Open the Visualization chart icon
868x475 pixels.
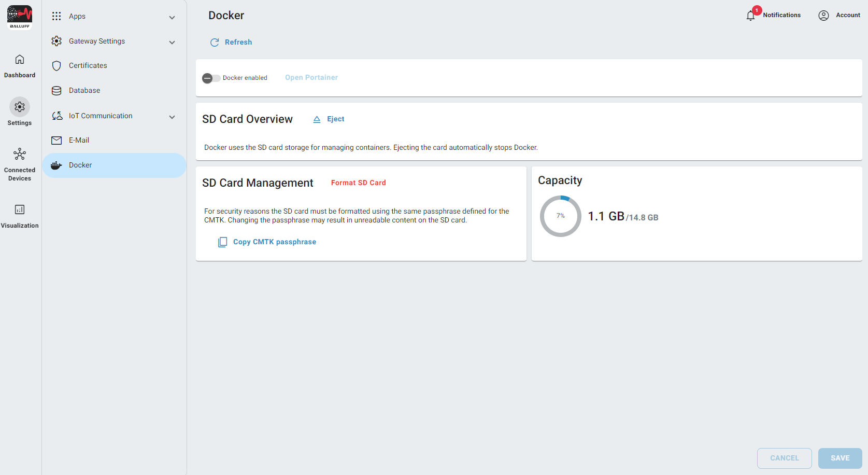click(20, 209)
